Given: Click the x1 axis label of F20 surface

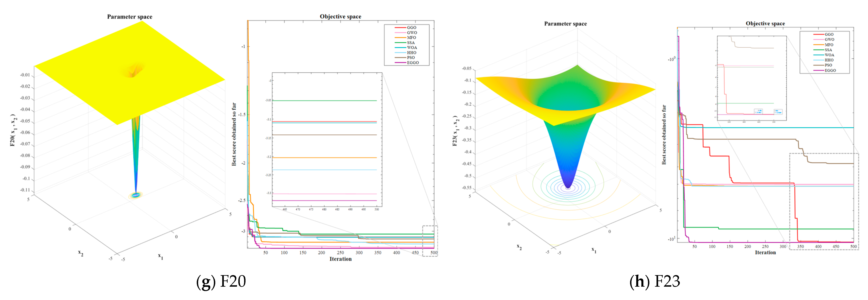Looking at the screenshot, I should coord(160,257).
